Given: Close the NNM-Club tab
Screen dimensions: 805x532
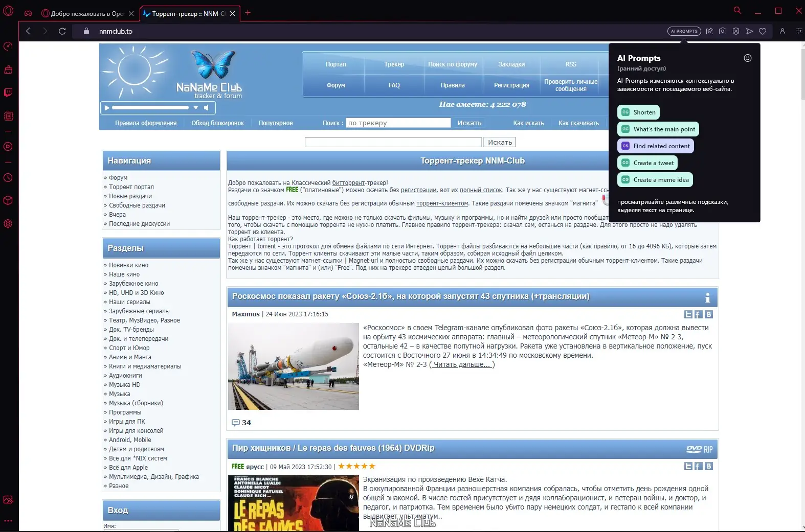Looking at the screenshot, I should [x=233, y=14].
